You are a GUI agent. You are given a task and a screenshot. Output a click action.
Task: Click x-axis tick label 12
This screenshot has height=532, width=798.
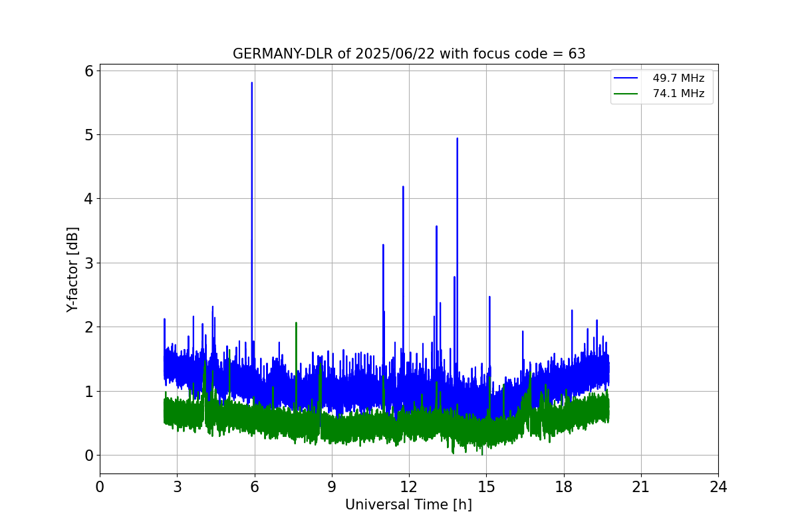409,487
